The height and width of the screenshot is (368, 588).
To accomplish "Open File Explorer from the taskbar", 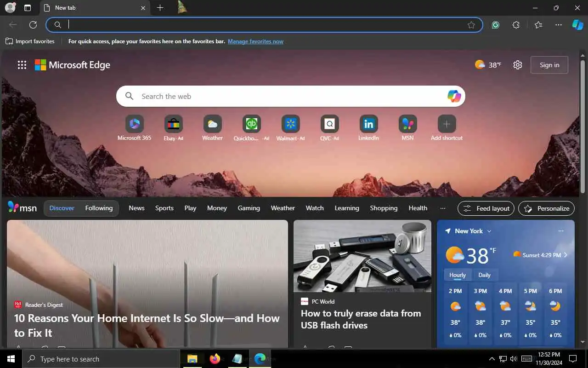I will pos(192,359).
